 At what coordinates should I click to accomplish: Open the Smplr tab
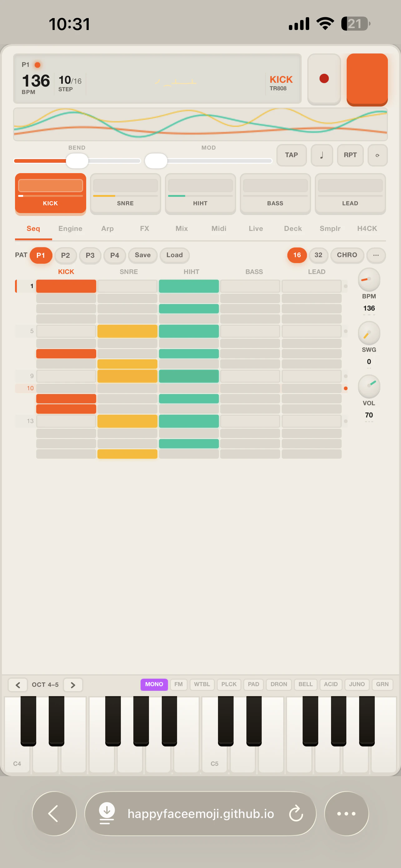[x=330, y=228]
